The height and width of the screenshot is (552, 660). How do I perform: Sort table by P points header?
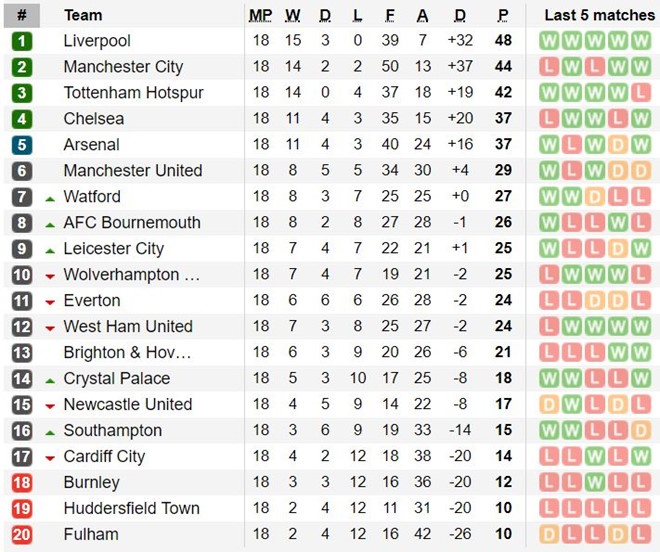(503, 15)
